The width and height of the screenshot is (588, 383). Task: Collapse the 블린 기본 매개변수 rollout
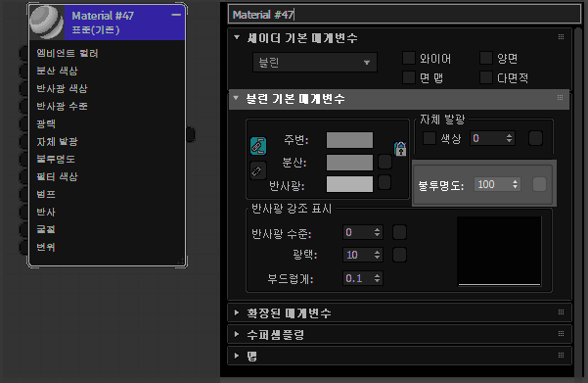236,98
